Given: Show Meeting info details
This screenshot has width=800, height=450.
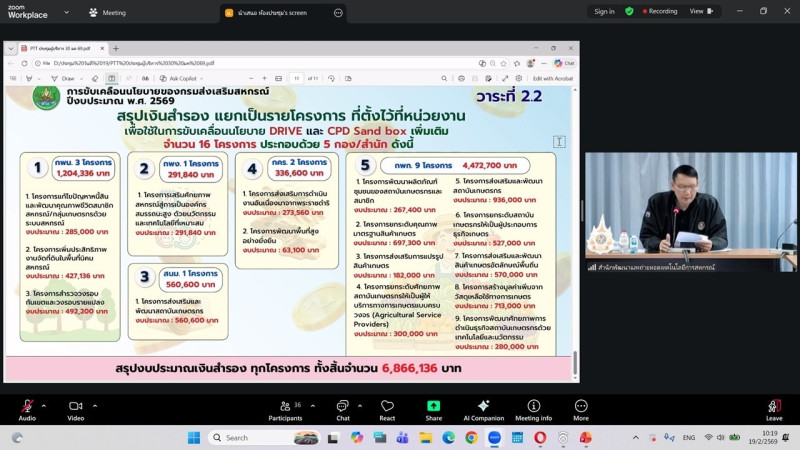Looking at the screenshot, I should pyautogui.click(x=533, y=408).
